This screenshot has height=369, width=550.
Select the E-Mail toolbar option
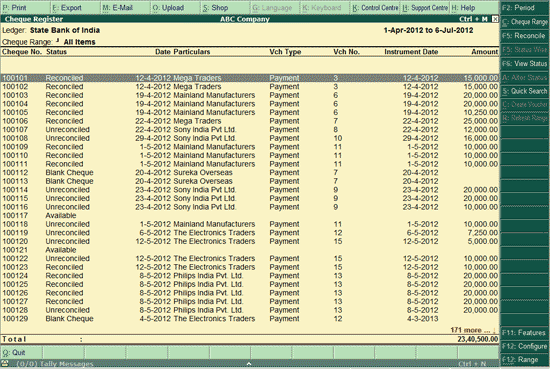click(x=125, y=7)
